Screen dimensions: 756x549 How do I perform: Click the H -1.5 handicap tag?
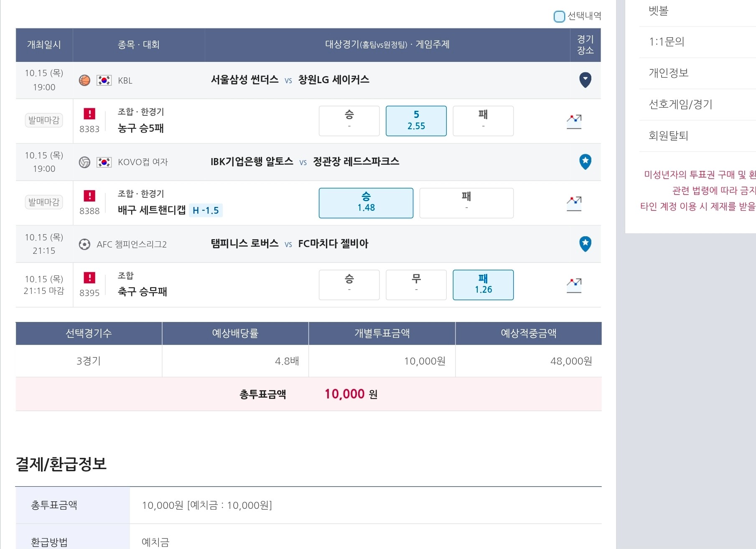[206, 210]
